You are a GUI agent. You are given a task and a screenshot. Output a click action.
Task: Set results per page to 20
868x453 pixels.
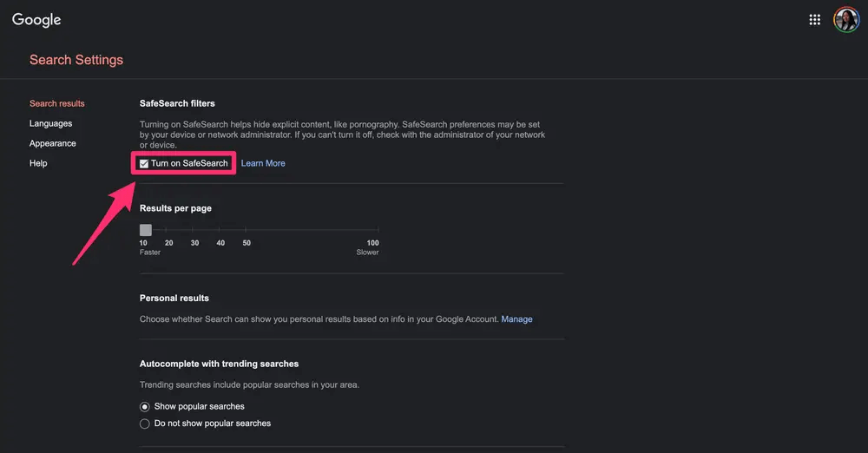[169, 232]
